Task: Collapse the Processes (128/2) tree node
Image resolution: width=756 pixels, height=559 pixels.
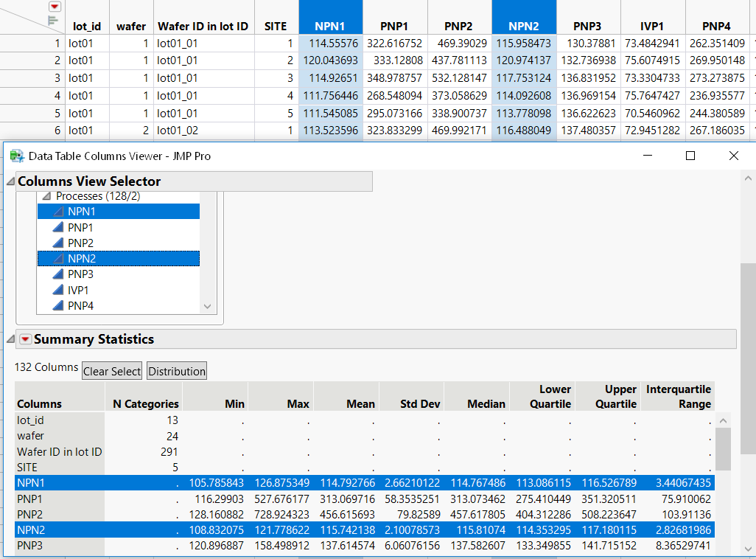Action: click(x=46, y=196)
